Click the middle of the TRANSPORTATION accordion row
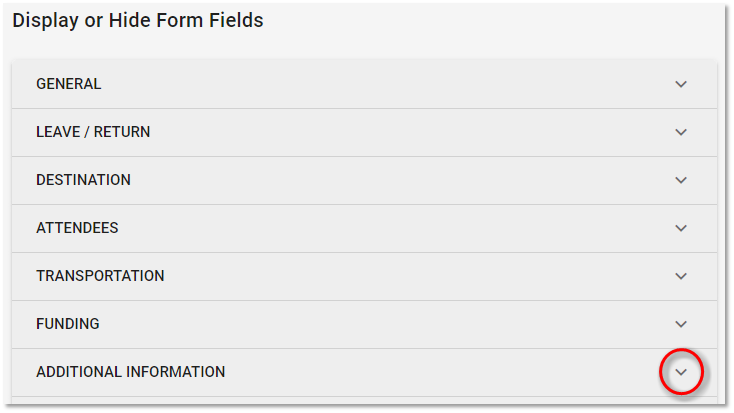 click(x=364, y=276)
